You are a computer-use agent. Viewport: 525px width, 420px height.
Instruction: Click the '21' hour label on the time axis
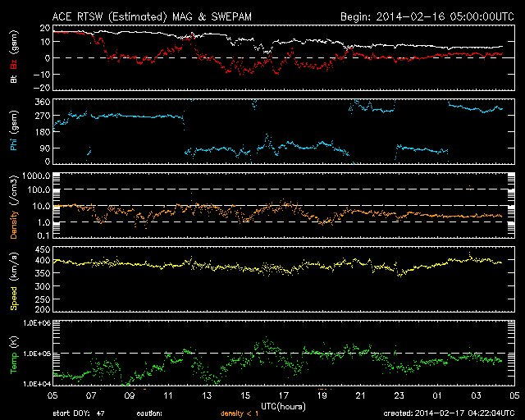click(361, 395)
